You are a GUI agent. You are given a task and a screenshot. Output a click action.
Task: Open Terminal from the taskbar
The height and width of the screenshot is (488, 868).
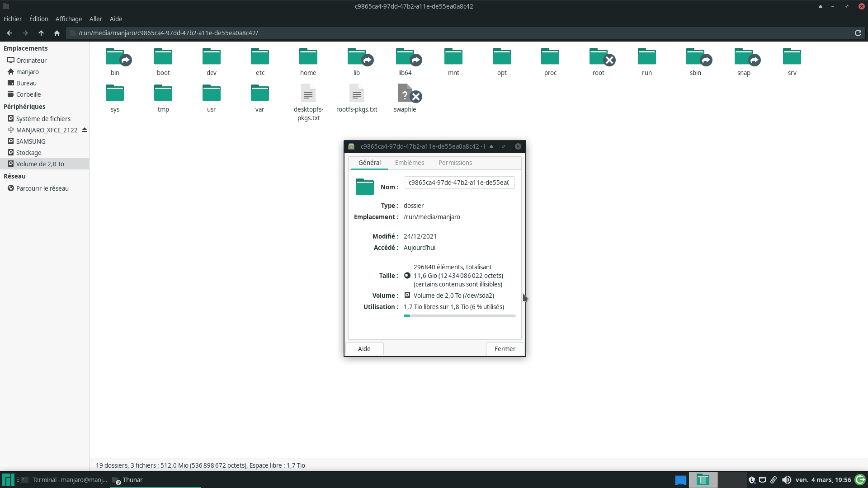tap(65, 480)
